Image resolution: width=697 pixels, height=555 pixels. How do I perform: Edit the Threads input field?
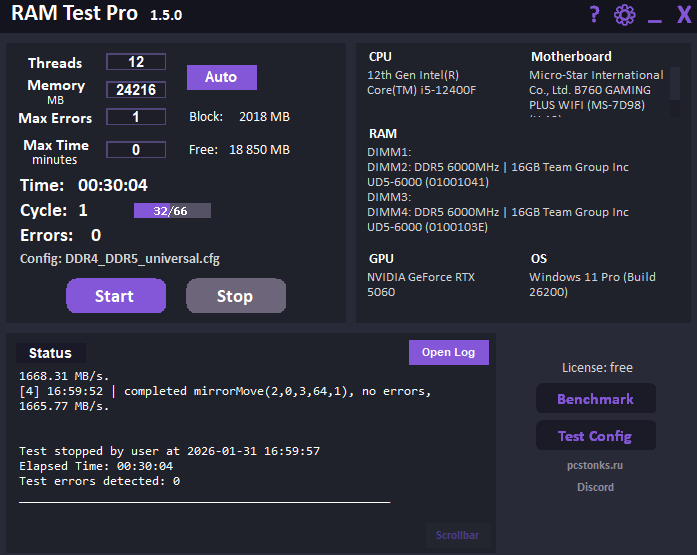point(136,62)
